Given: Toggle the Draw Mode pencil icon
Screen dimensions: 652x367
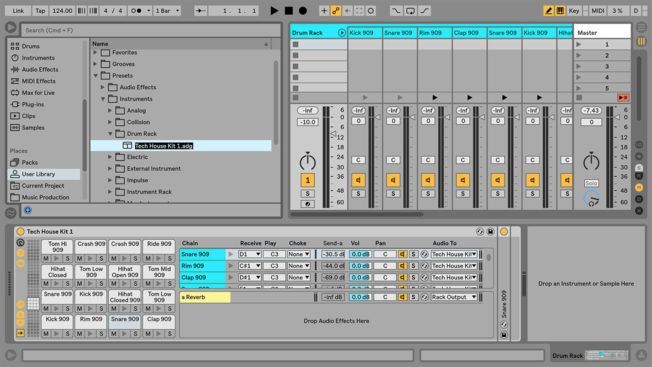Looking at the screenshot, I should 548,11.
